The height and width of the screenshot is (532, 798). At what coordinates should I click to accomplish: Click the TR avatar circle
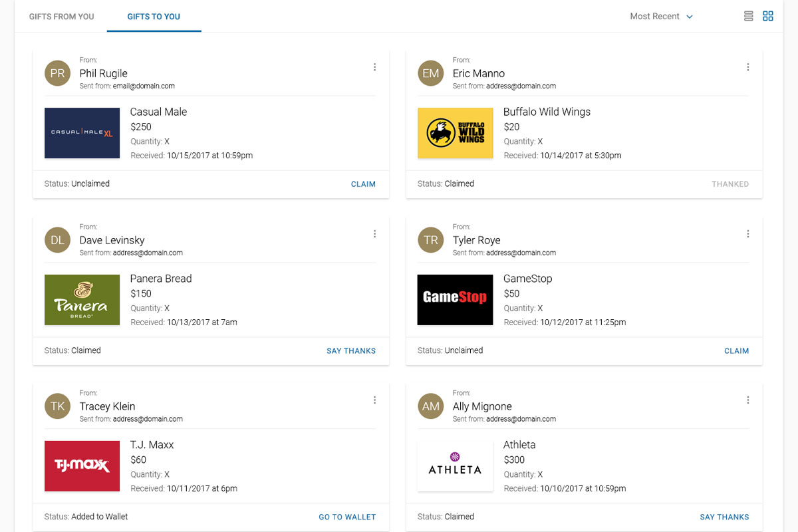[431, 239]
